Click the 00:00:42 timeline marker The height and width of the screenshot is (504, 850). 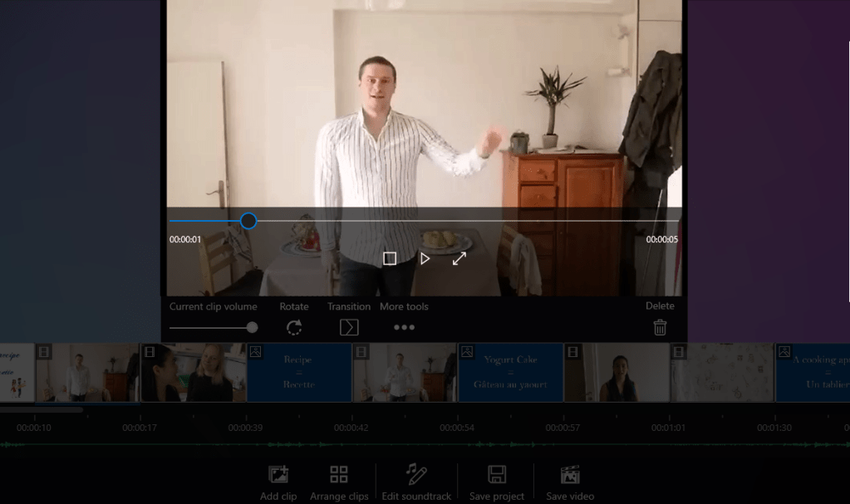coord(351,428)
